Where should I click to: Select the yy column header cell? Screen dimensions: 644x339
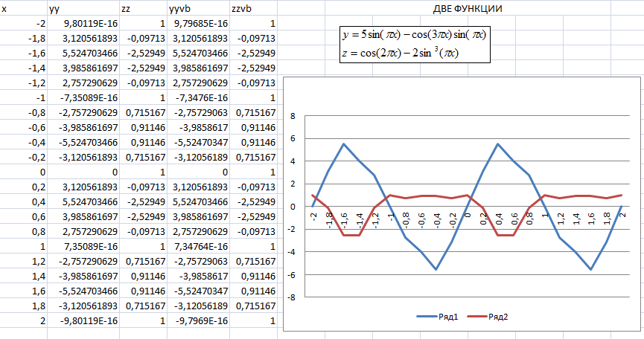pyautogui.click(x=83, y=8)
